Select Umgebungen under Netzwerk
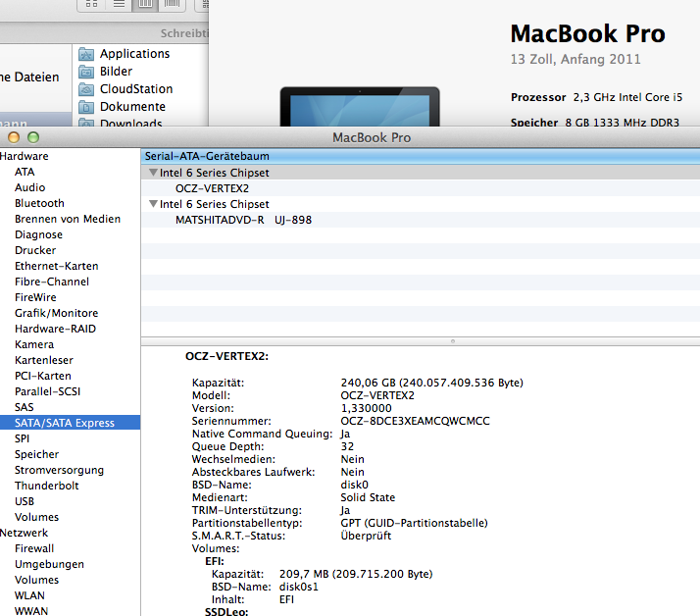Image resolution: width=700 pixels, height=616 pixels. (49, 564)
